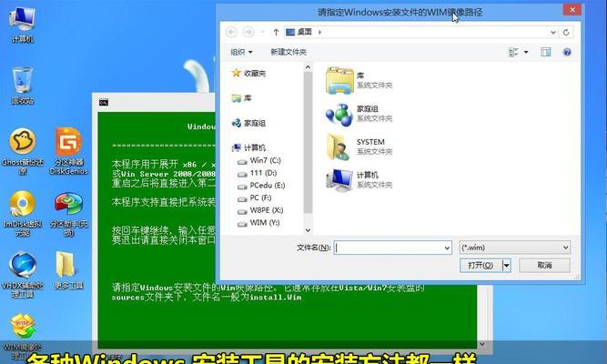Open the 组织 menu
Screen dimensions: 607x364
pyautogui.click(x=241, y=52)
